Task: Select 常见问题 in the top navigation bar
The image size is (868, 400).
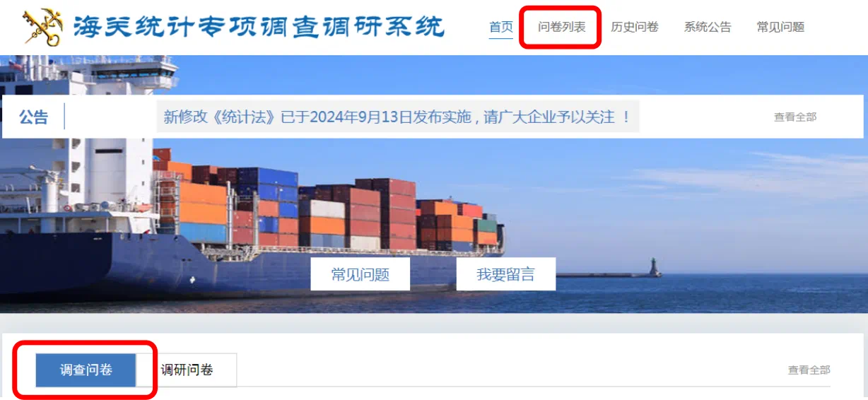Action: [x=780, y=27]
